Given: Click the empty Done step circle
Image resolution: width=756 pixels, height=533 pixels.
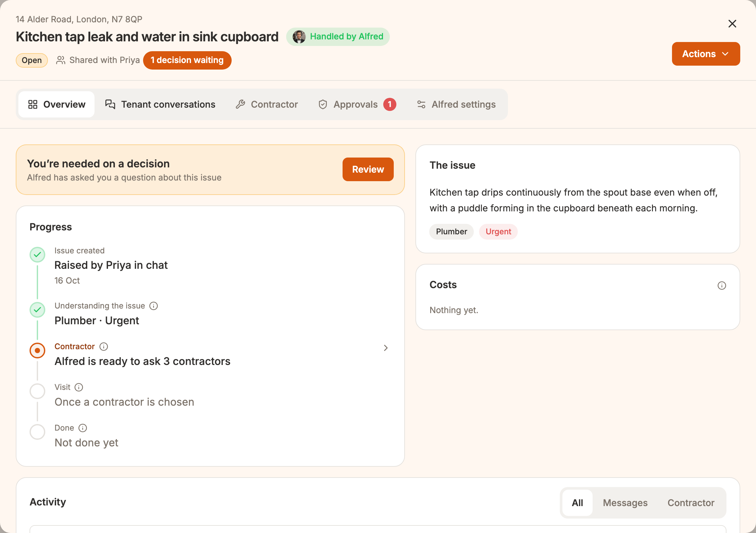Looking at the screenshot, I should 37,432.
